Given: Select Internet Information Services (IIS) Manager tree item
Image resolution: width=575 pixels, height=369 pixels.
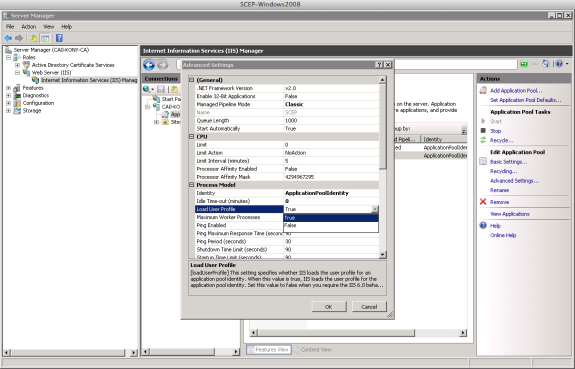Looking at the screenshot, I should tap(89, 80).
